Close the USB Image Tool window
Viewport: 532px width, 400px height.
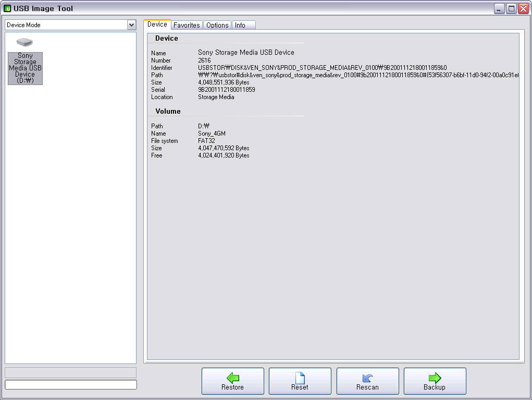(524, 8)
